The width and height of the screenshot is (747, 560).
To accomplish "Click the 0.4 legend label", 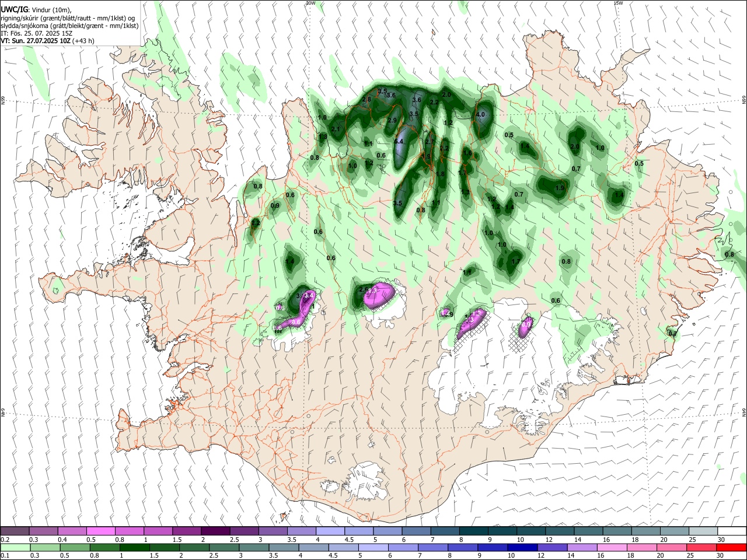I will 62,540.
